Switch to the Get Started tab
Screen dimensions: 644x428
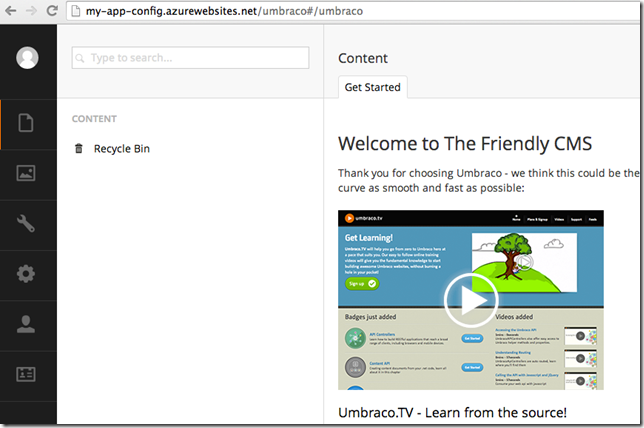[x=373, y=87]
